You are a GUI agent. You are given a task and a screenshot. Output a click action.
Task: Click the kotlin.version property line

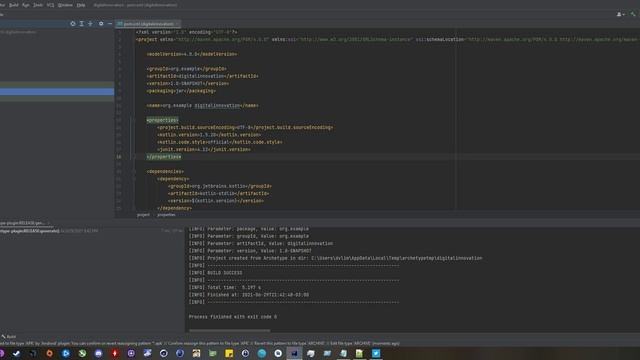point(209,135)
